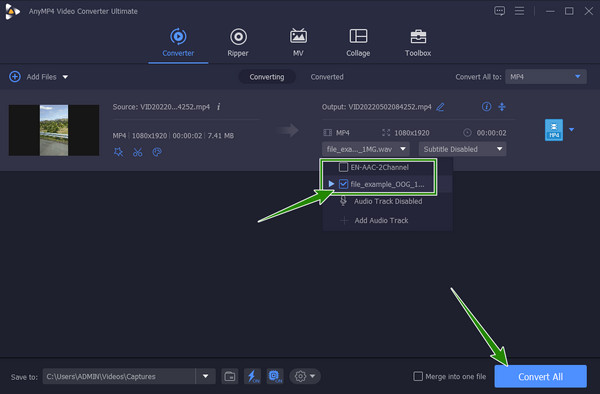Image resolution: width=600 pixels, height=394 pixels.
Task: Open the Convert All to MP4 dropdown
Action: (x=546, y=77)
